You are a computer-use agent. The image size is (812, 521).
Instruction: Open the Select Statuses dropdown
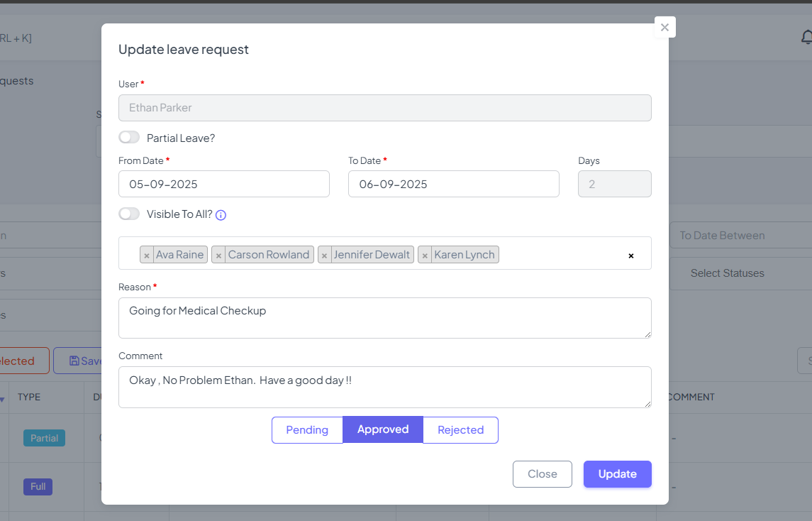coord(739,273)
